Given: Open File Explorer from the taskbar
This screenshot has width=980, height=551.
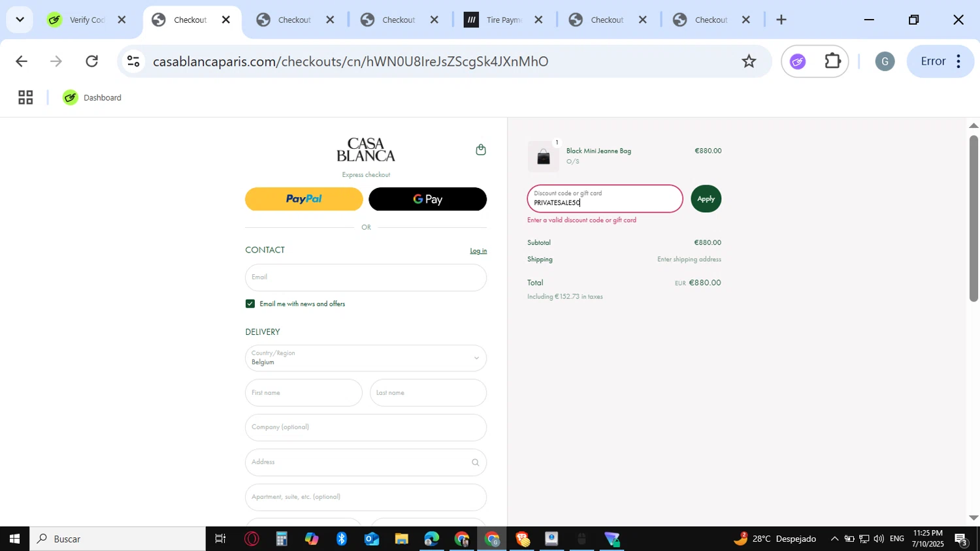Looking at the screenshot, I should tap(402, 539).
